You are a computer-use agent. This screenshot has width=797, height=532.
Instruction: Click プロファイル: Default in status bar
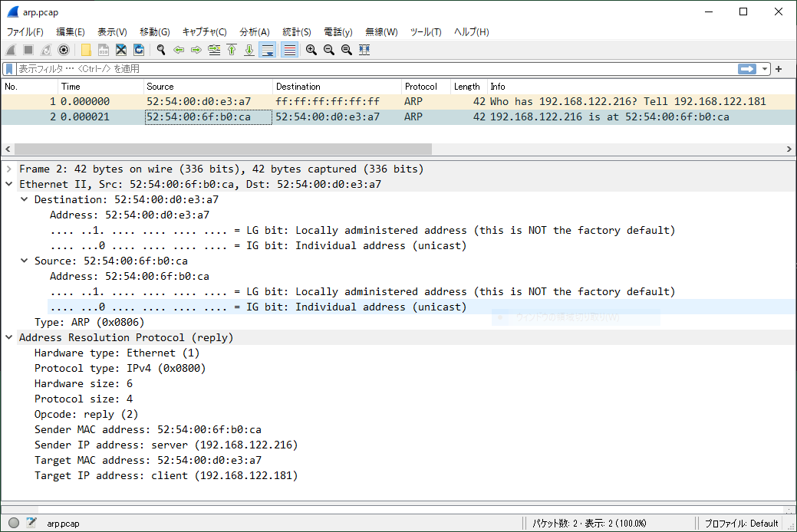coord(741,524)
